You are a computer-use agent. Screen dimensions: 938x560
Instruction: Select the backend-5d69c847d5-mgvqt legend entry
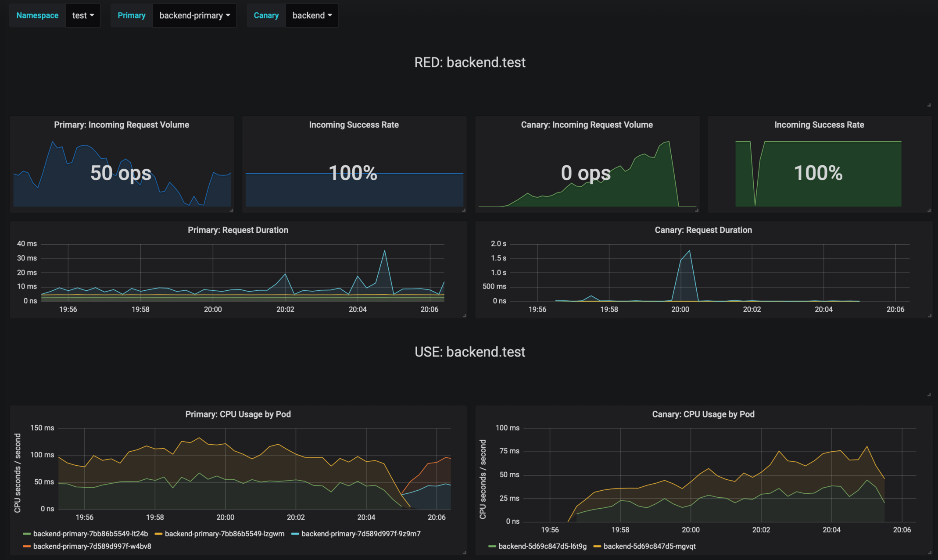pos(649,546)
